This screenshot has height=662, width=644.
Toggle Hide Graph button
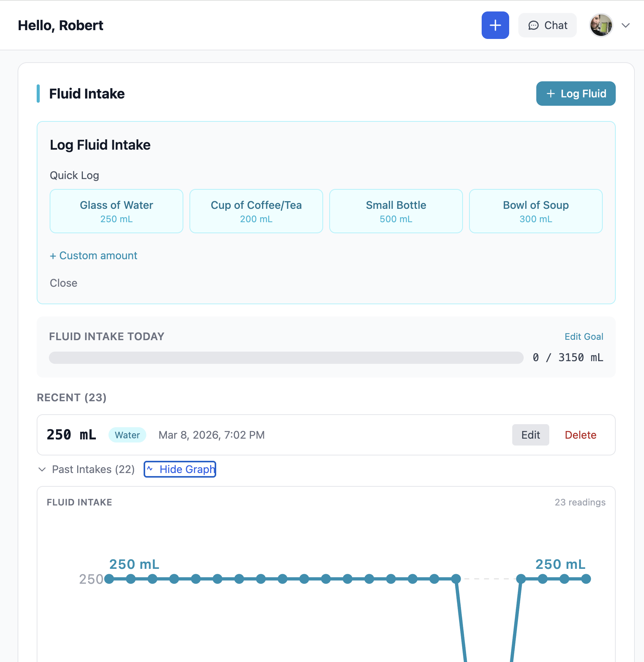(180, 469)
